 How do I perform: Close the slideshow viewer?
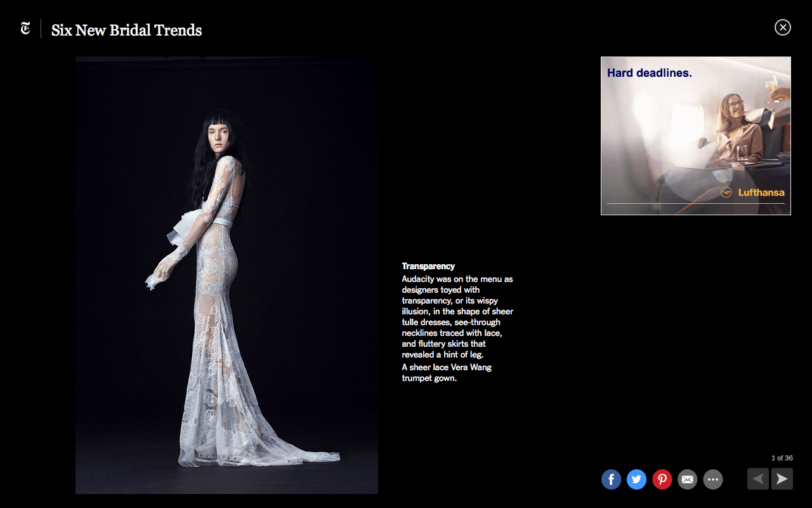click(782, 27)
